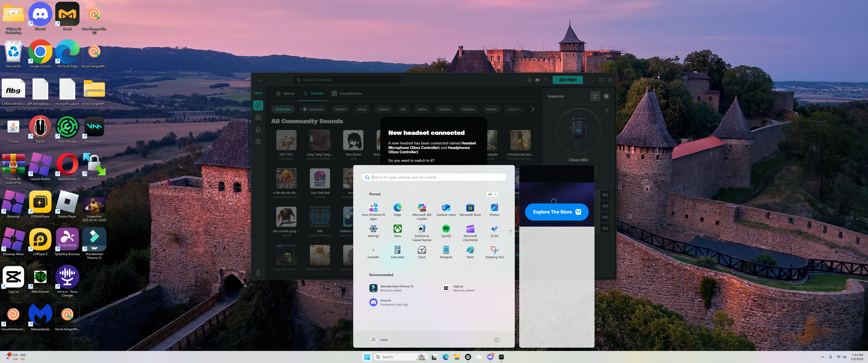This screenshot has height=363, width=868.
Task: Open Voicemod notifications bell
Action: click(x=529, y=80)
